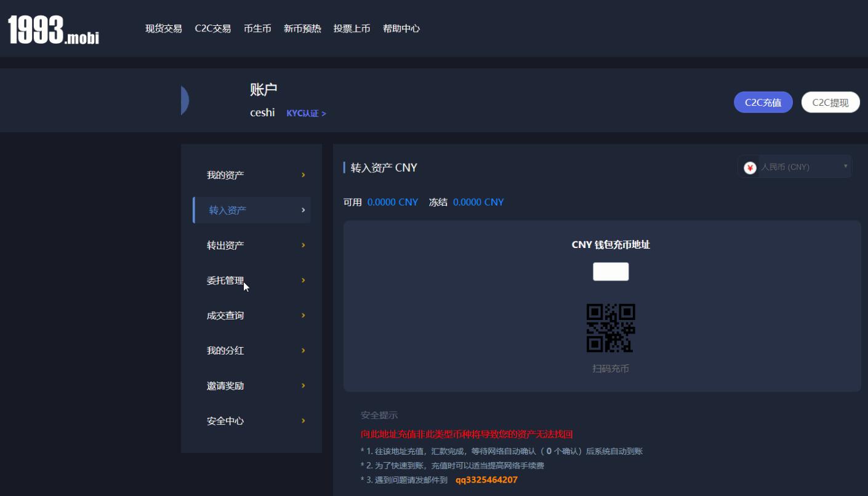Go to the 币生币 menu item
This screenshot has width=868, height=496.
pyautogui.click(x=257, y=28)
